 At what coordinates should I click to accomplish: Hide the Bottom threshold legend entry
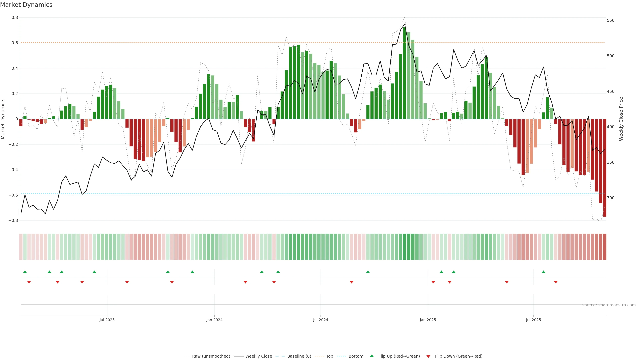click(356, 356)
